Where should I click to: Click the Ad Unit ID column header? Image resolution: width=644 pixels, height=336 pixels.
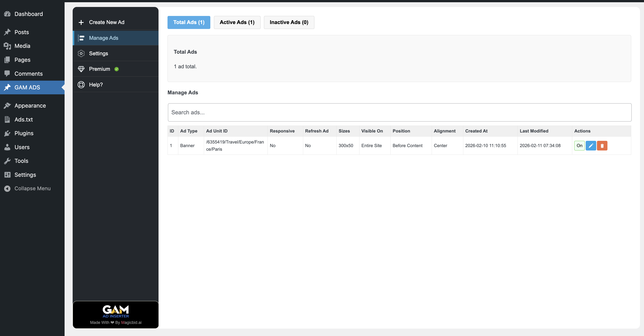217,131
